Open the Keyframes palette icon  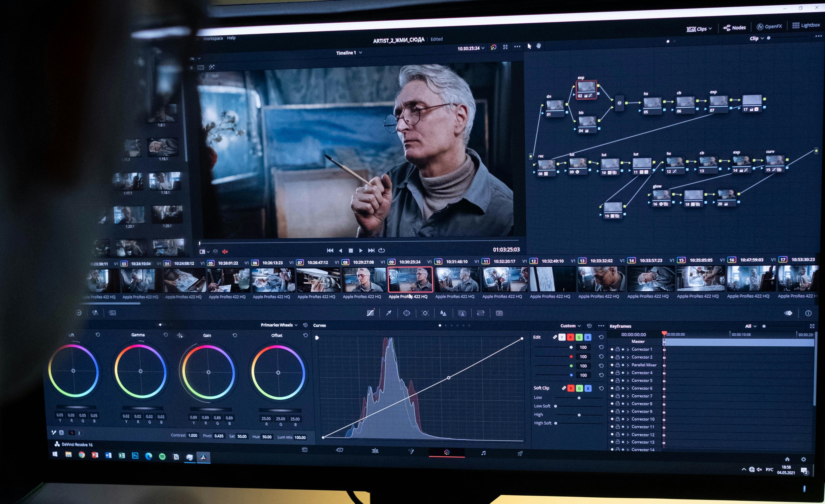(788, 313)
